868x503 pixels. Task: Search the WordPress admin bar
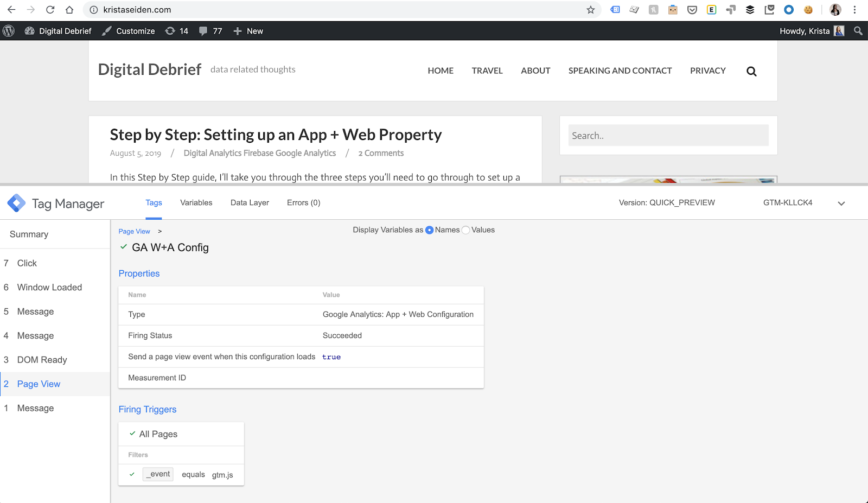858,31
